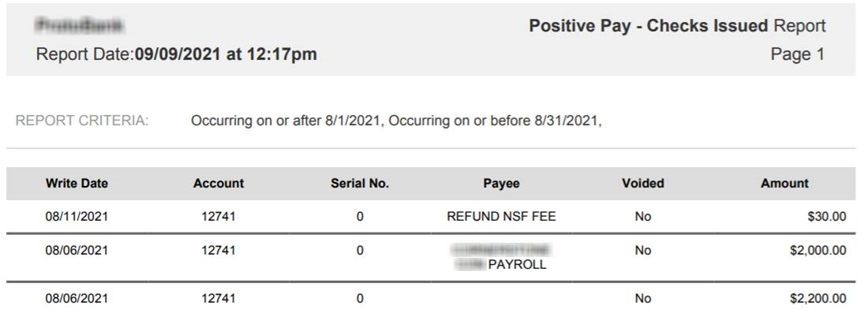This screenshot has height=331, width=868.
Task: Select Voided value No in payroll row
Action: (642, 251)
